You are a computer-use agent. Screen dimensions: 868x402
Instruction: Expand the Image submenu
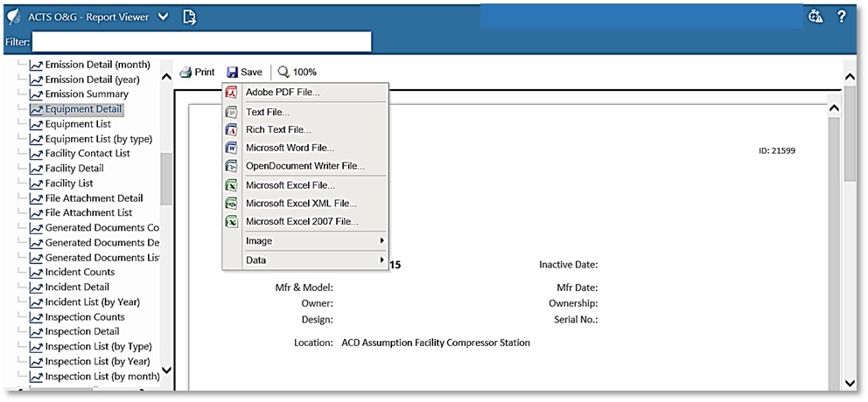click(x=305, y=241)
